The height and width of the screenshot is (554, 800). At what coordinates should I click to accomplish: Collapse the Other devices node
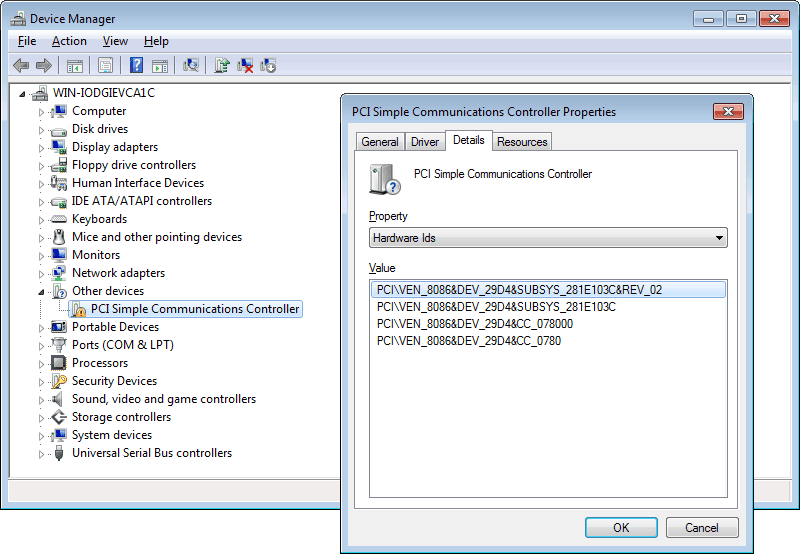point(41,292)
